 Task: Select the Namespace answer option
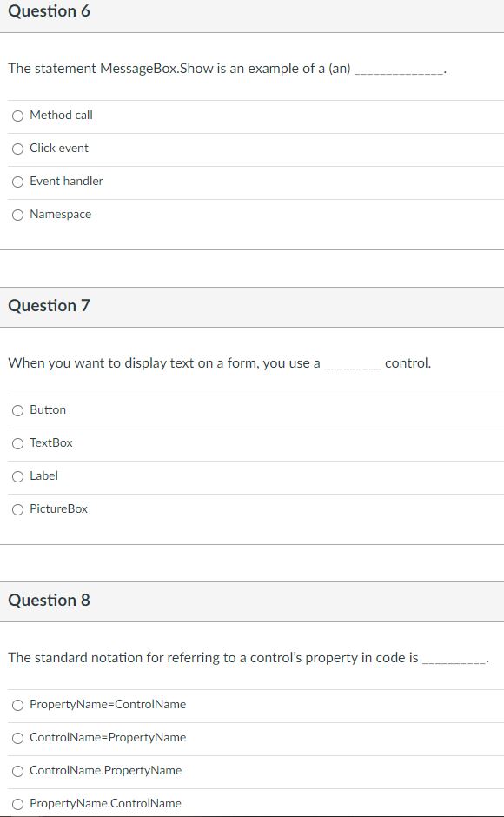17,215
